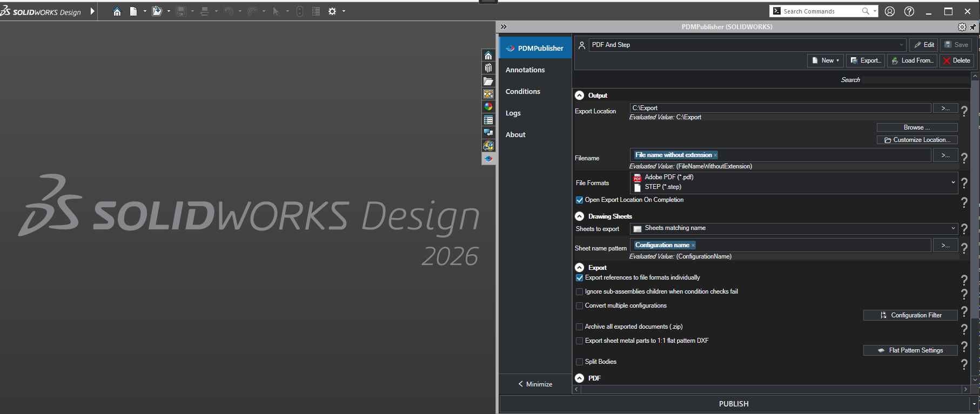The height and width of the screenshot is (414, 980).
Task: Open the Custom Properties task pane tab
Action: [488, 120]
